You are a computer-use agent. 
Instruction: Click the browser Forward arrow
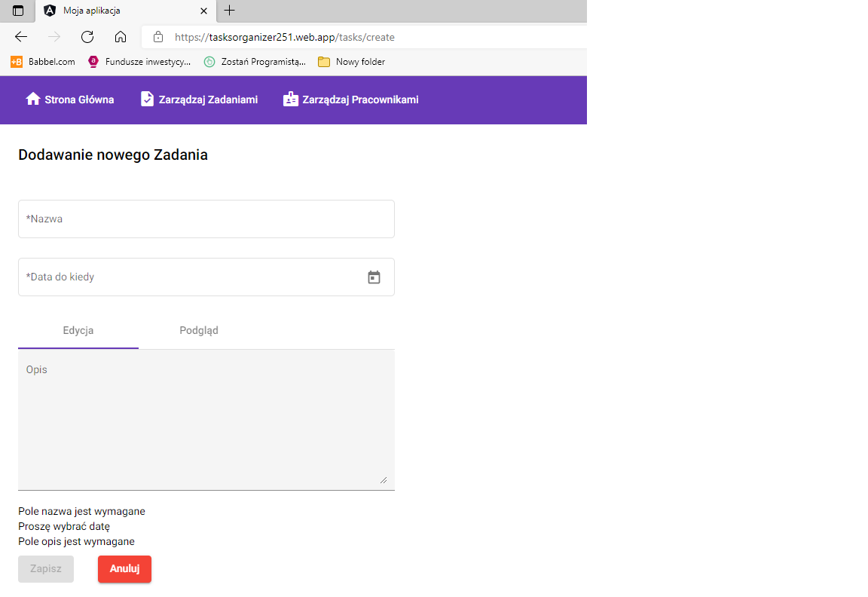[54, 37]
